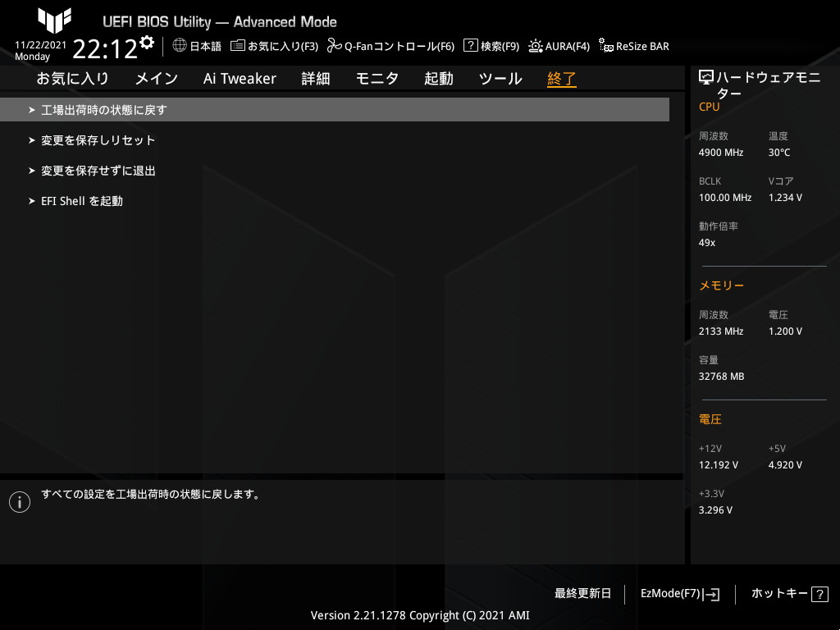Click the 最終更新日 button

pyautogui.click(x=582, y=594)
